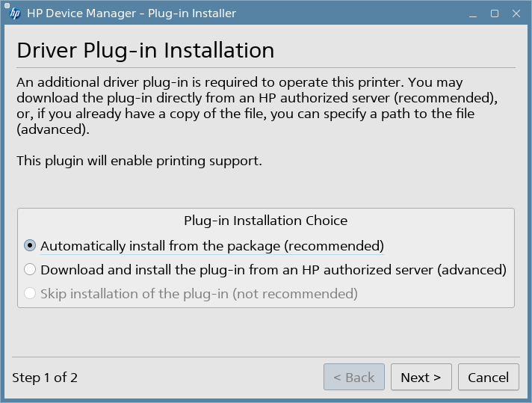
Task: Click the HP logo in the title bar
Action: click(x=15, y=13)
